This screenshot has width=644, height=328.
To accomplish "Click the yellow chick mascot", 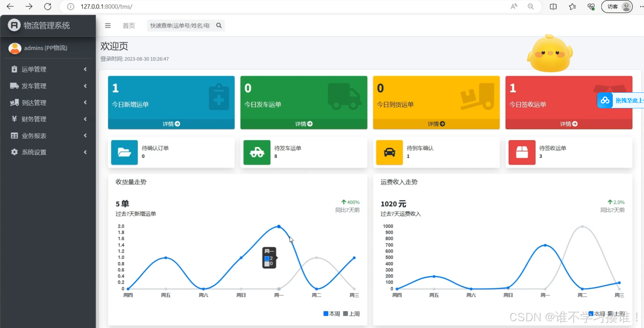I will tap(550, 53).
